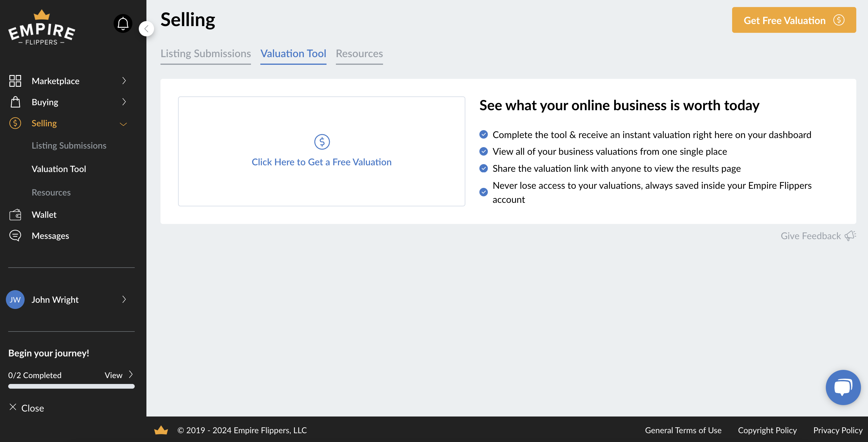868x442 pixels.
Task: Click the JW user avatar
Action: 15,299
